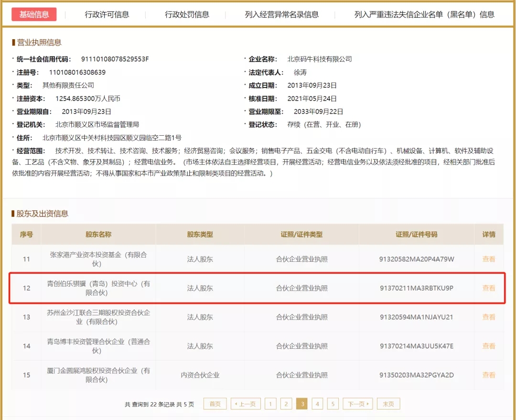Click certificate number 91350203MA32PGYA2D
The height and width of the screenshot is (420, 516).
pos(416,375)
